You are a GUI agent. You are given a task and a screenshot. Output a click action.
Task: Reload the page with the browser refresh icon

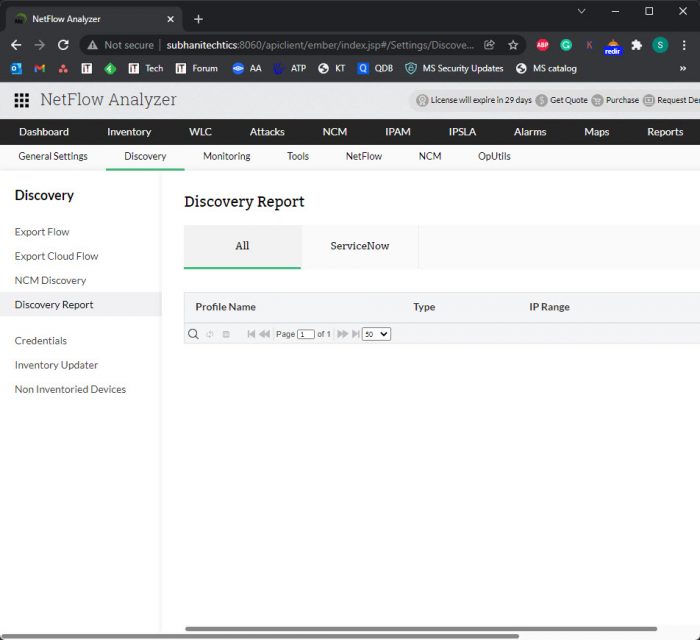tap(63, 45)
